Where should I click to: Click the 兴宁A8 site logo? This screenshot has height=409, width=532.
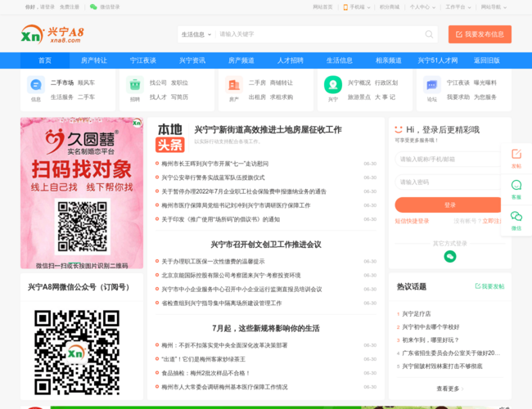tap(52, 34)
